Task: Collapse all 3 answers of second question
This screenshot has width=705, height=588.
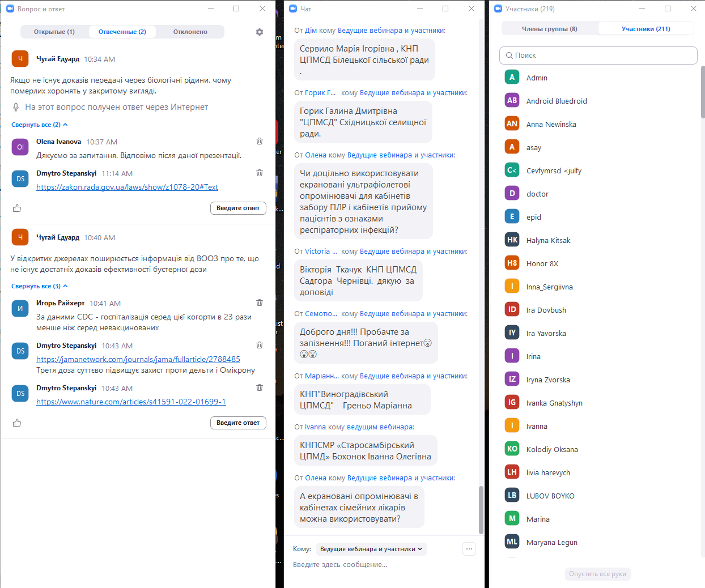Action: pyautogui.click(x=39, y=286)
